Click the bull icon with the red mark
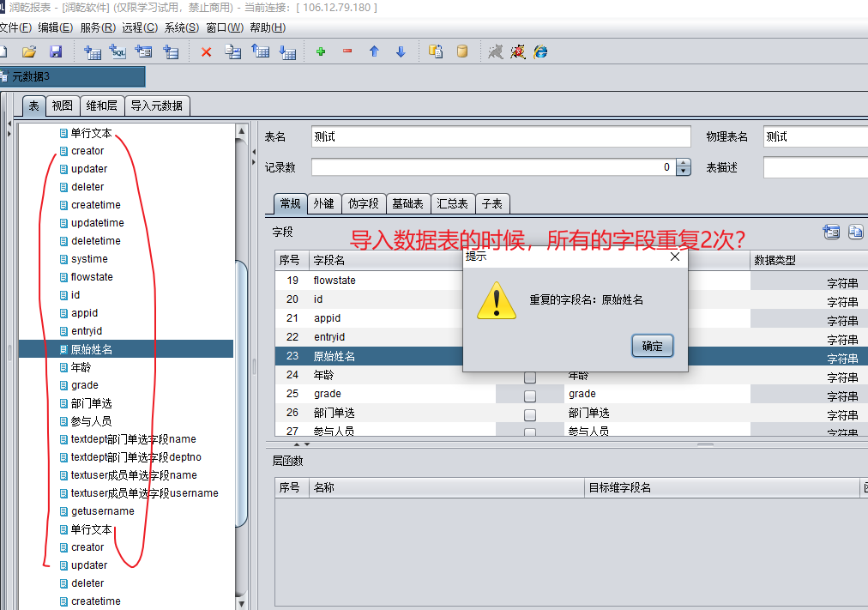Screen dimensions: 868x610 [518, 52]
